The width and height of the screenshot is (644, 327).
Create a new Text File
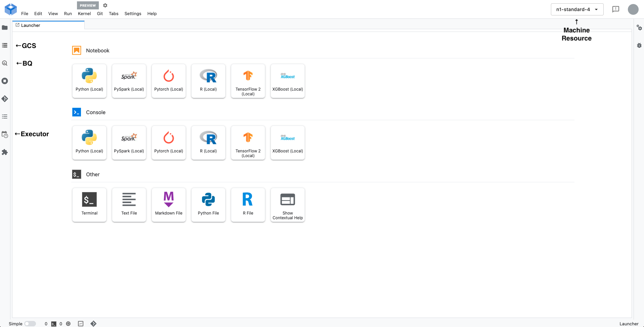click(129, 205)
